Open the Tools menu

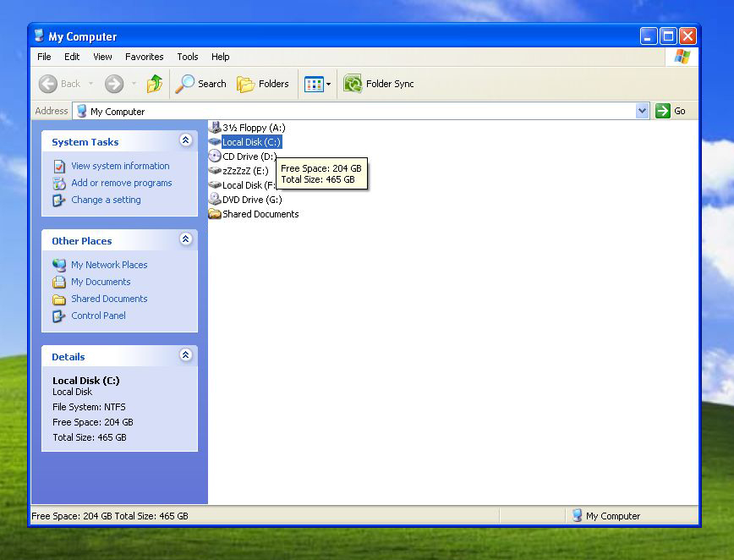pyautogui.click(x=188, y=57)
